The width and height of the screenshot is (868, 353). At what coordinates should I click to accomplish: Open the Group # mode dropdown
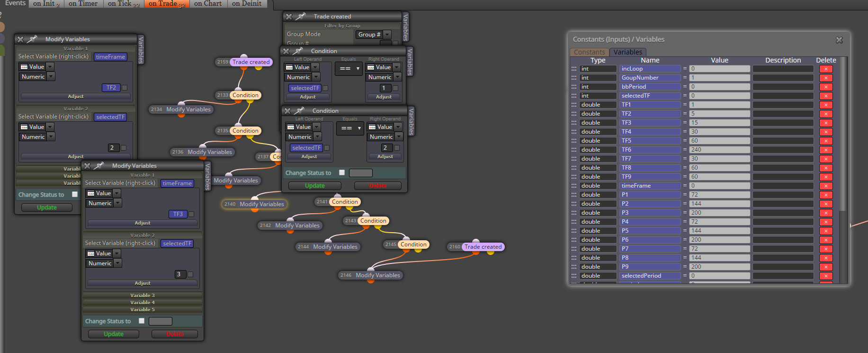click(x=373, y=35)
